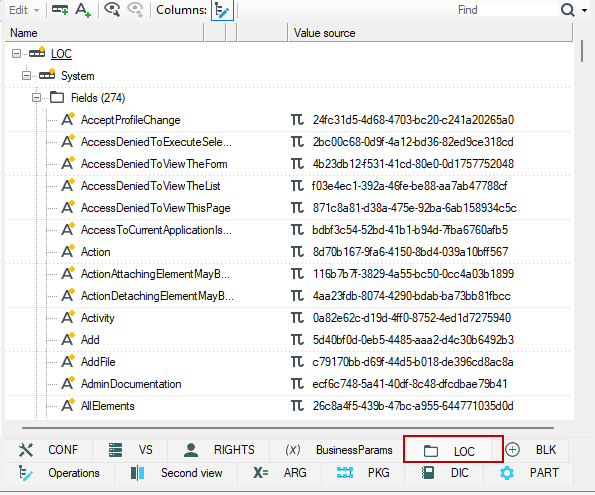Viewport: 595px width, 495px height.
Task: Click GUID 2bc00c68-0d9f-4a12-bd36-82ed9ce318cd
Action: pos(413,142)
